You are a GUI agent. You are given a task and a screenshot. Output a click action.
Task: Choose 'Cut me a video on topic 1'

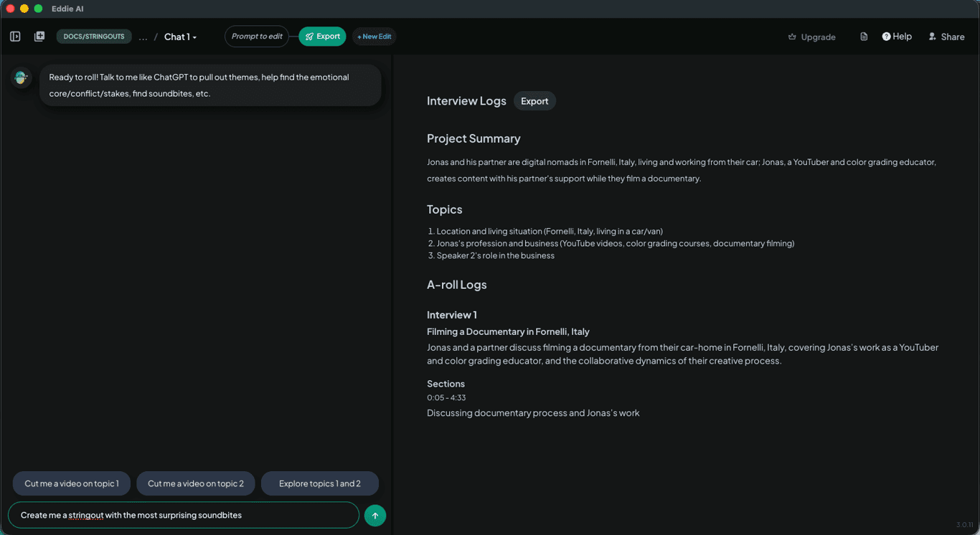coord(72,483)
